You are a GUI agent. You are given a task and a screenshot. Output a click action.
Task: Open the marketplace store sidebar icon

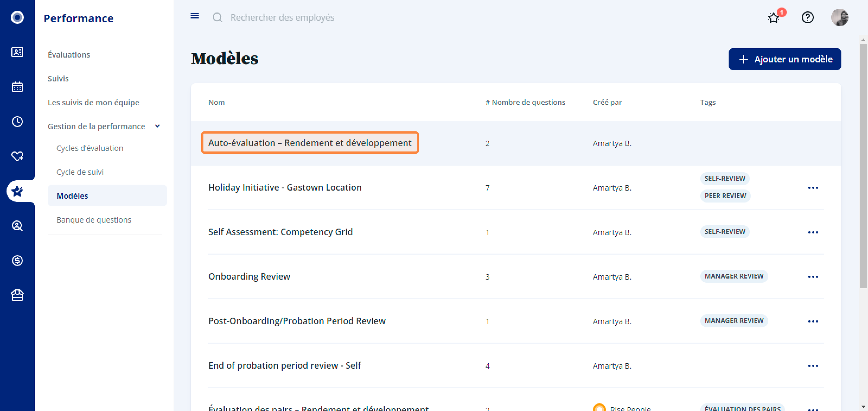pos(17,295)
